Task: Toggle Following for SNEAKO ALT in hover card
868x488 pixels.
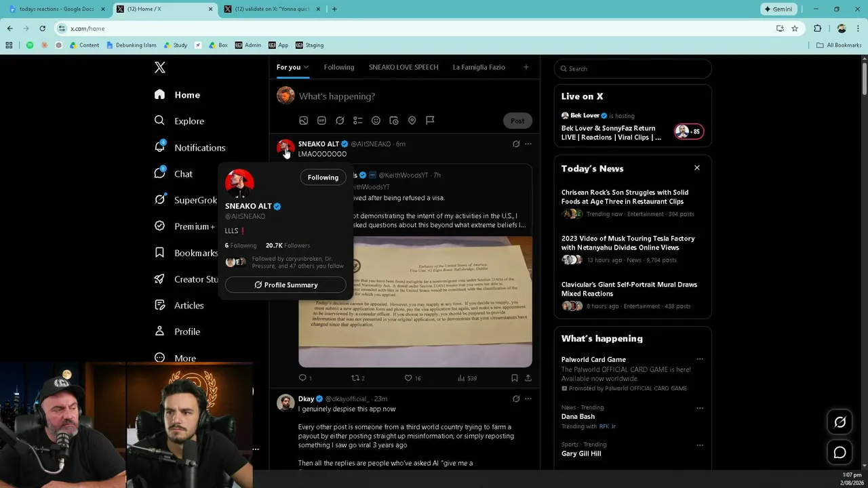Action: click(323, 178)
